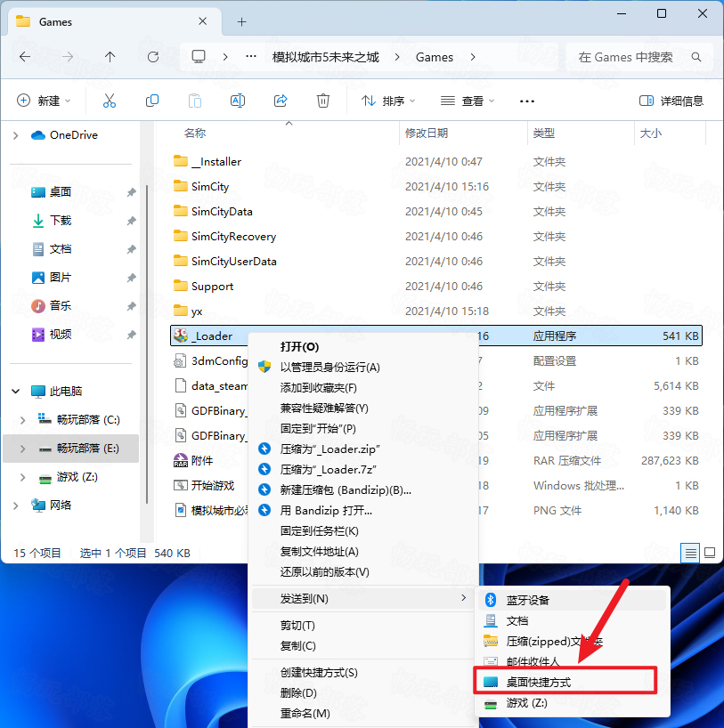Click the 开始游戏 batch file icon
724x728 pixels.
click(180, 485)
